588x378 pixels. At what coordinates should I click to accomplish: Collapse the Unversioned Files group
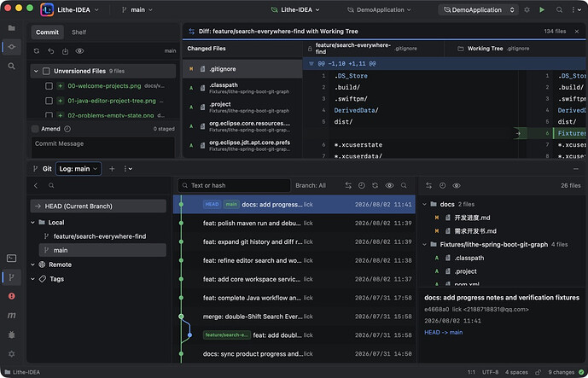tap(36, 71)
